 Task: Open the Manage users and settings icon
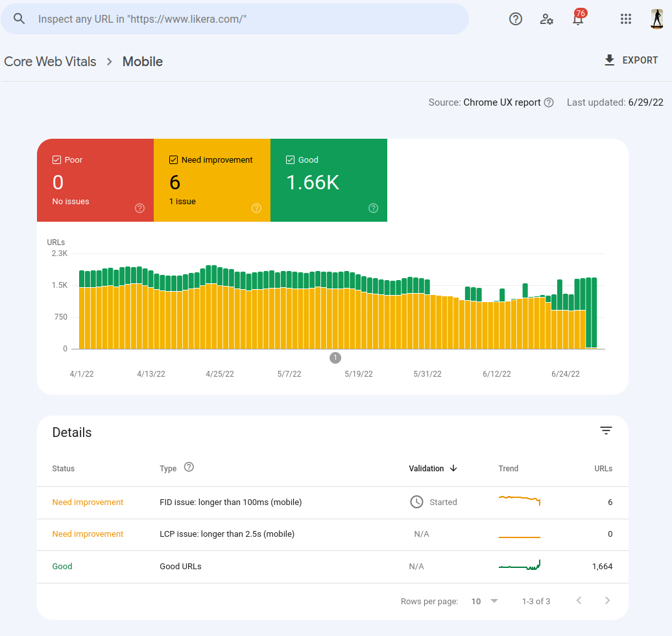coord(547,19)
